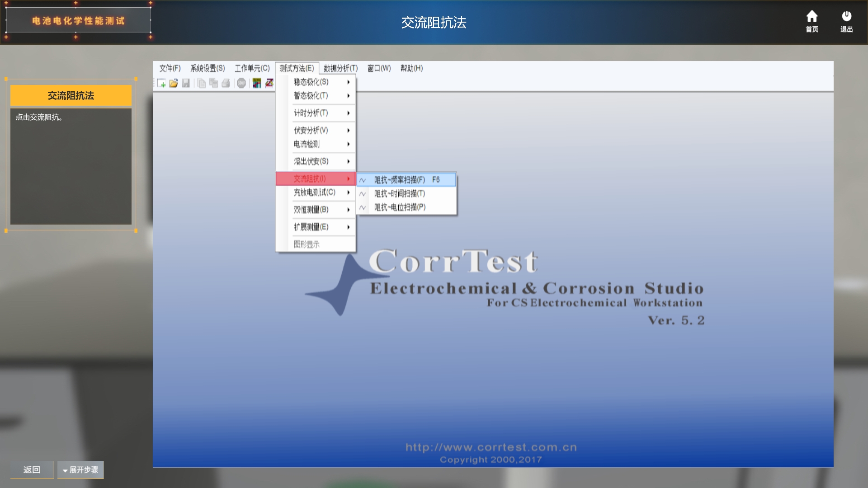Click the highlighted 交流阻抗(I) menu entry
868x488 pixels.
click(316, 178)
